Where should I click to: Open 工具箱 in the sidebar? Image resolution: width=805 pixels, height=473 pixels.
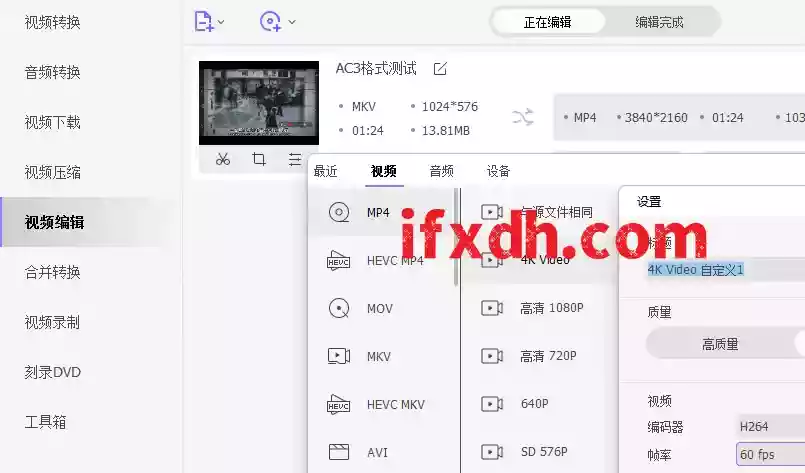tap(45, 422)
